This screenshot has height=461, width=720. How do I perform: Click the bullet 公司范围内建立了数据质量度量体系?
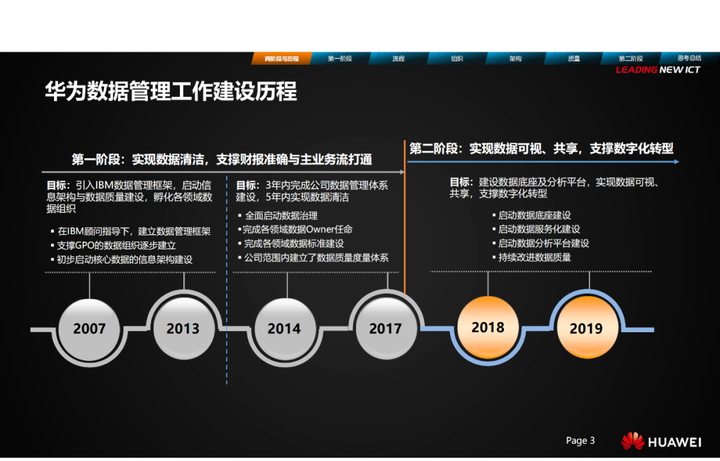pos(313,258)
